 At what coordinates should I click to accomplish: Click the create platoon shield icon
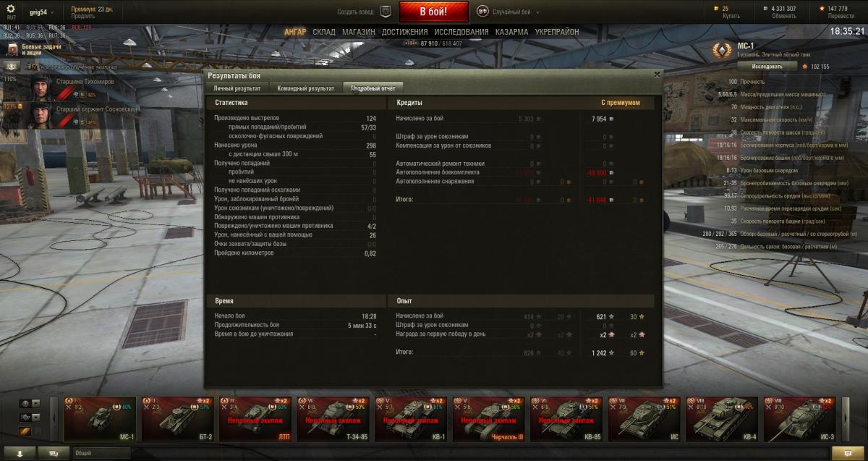386,12
